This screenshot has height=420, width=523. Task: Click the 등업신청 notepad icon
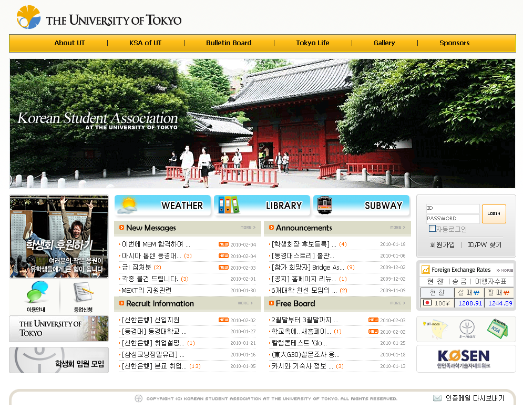pyautogui.click(x=84, y=297)
